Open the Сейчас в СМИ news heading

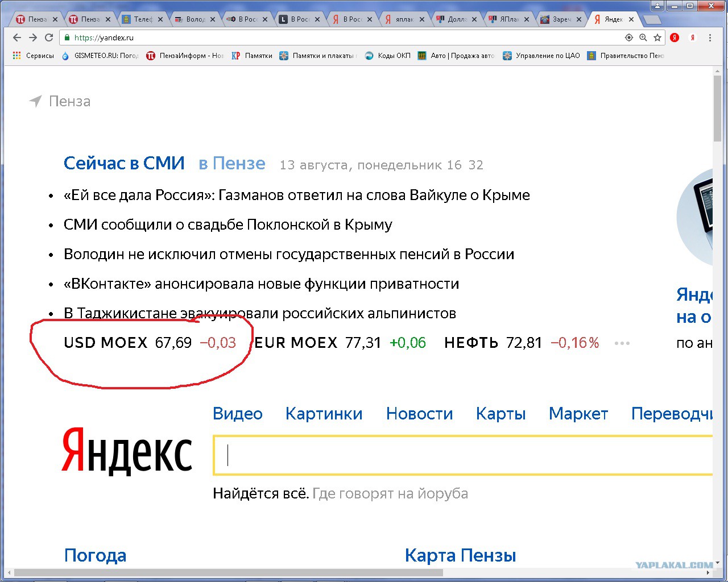(124, 164)
